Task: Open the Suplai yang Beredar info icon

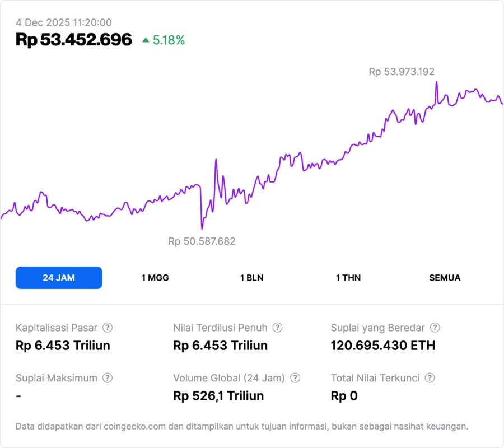Action: tap(435, 328)
